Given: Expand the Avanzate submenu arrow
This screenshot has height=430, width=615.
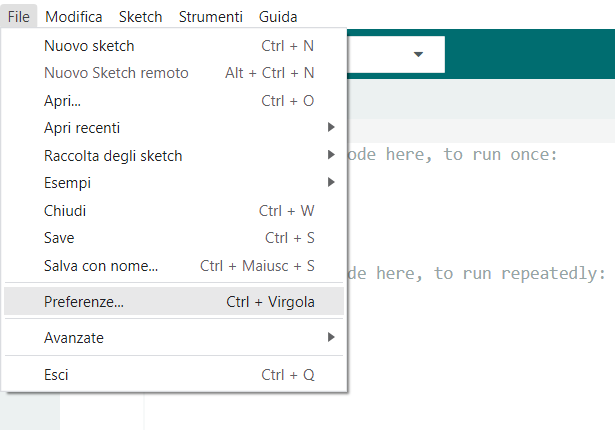Looking at the screenshot, I should (331, 337).
